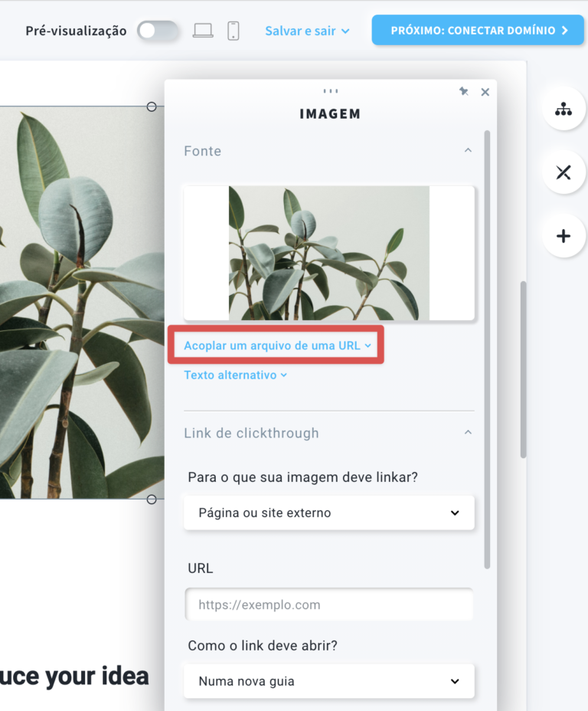Select the mobile phone view icon
Viewport: 588px width, 711px height.
(234, 31)
